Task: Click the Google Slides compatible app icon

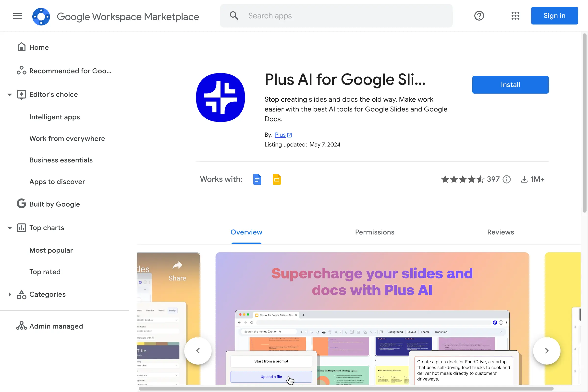Action: 277,179
